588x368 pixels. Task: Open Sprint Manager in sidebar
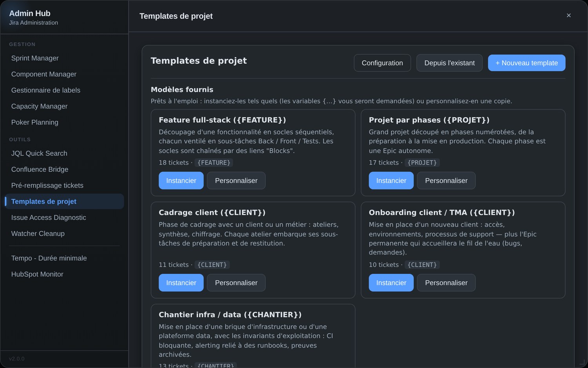click(64, 58)
